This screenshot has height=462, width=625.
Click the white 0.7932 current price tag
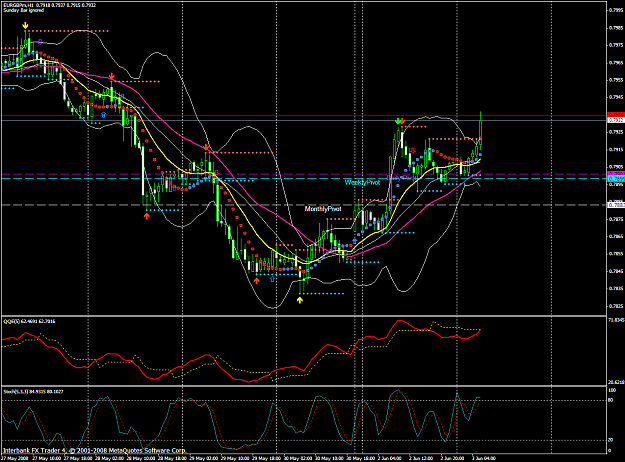pos(616,120)
